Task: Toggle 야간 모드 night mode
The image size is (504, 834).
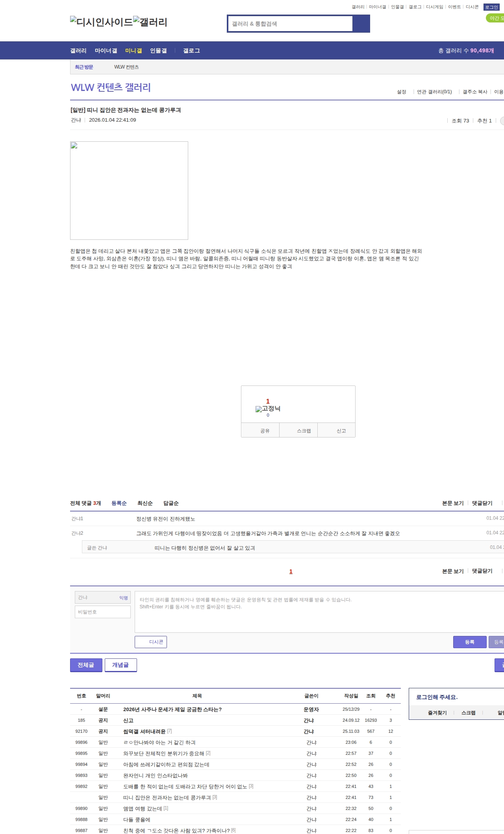Action: 495,18
